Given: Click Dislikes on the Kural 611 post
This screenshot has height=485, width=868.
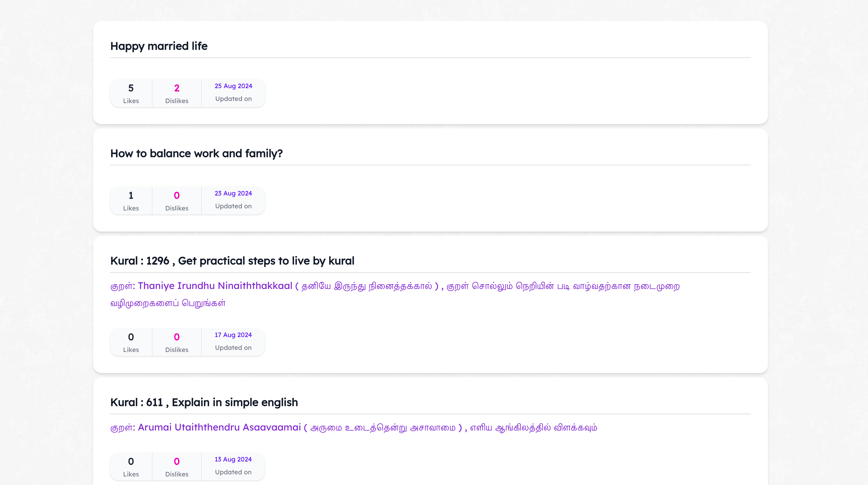Looking at the screenshot, I should coord(177,467).
